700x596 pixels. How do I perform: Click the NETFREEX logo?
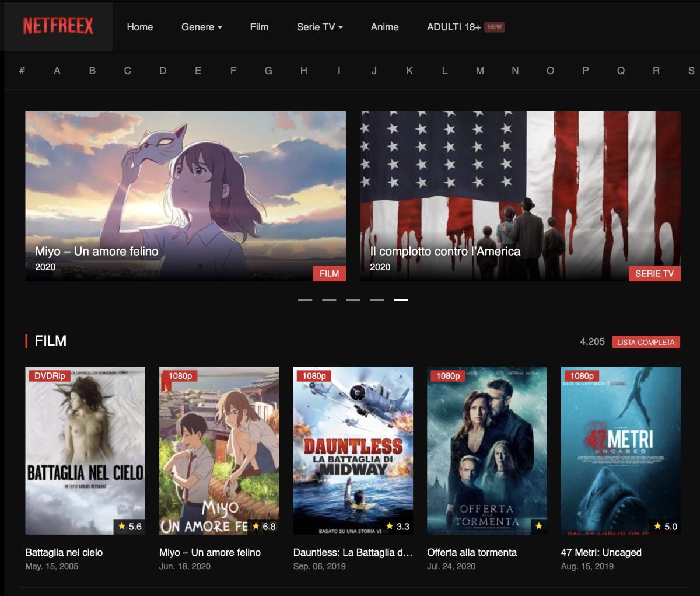point(58,26)
